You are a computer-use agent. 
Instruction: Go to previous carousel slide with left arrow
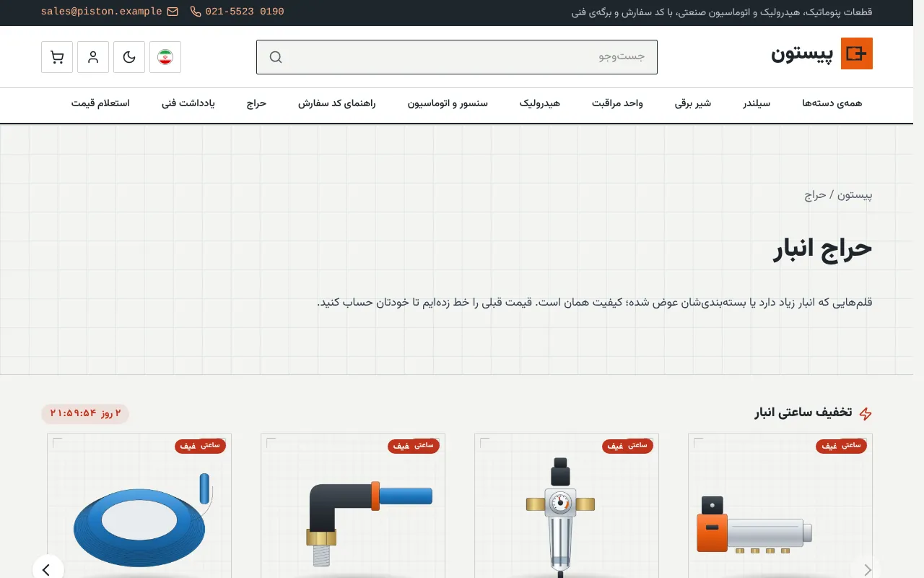48,570
